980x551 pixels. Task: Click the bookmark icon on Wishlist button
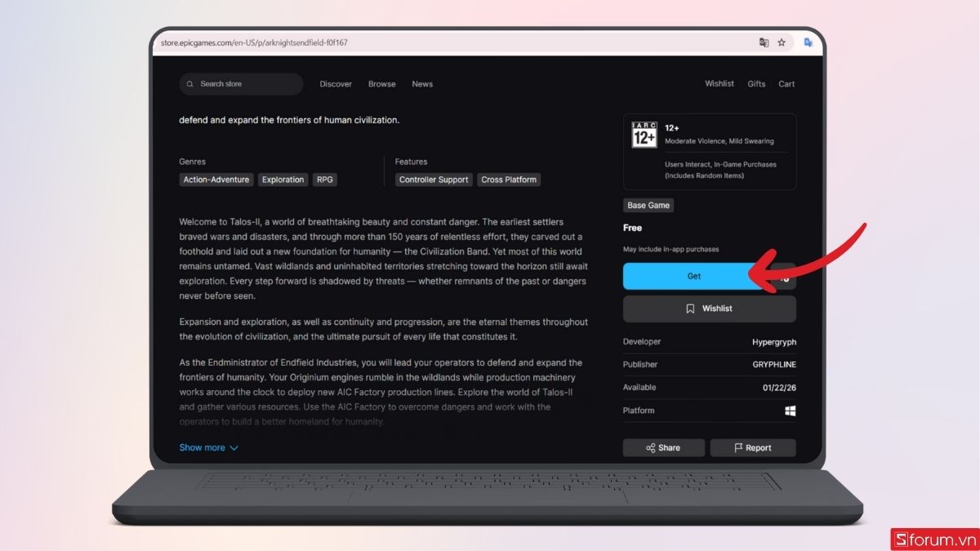pos(690,309)
